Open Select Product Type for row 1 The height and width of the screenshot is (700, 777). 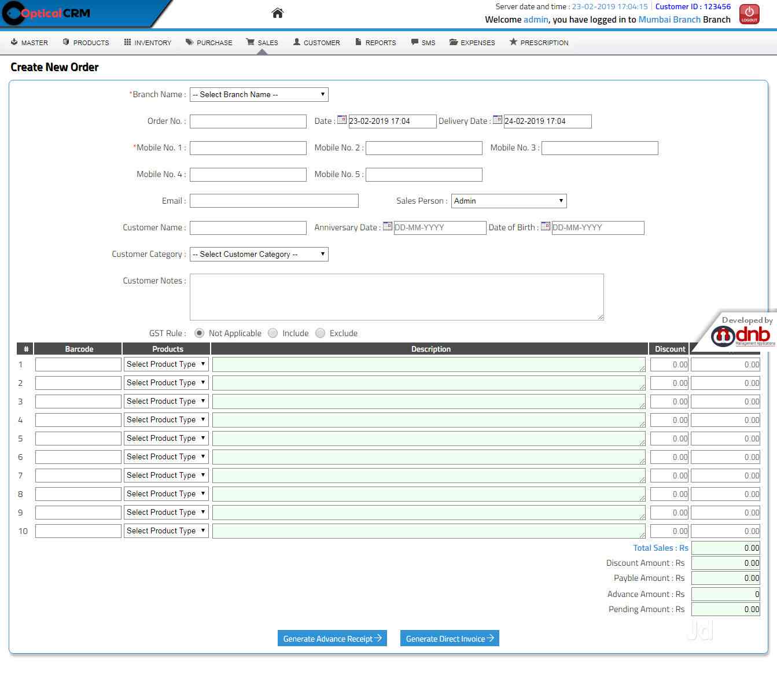166,364
